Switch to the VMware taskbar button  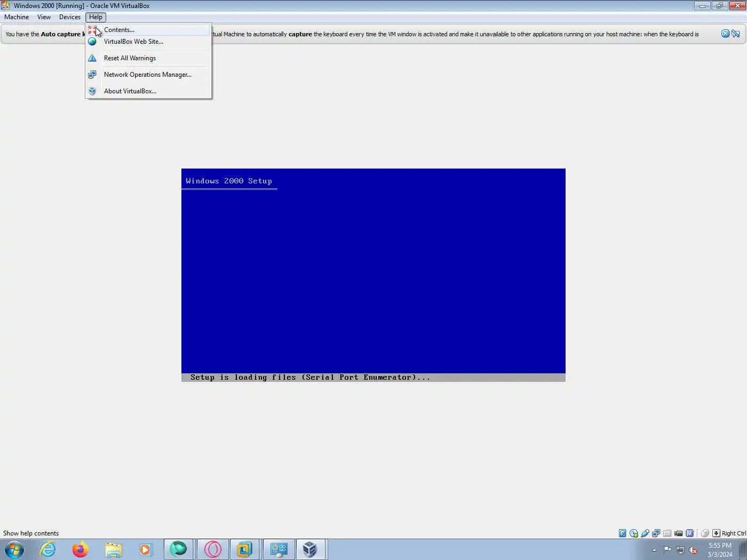(245, 549)
